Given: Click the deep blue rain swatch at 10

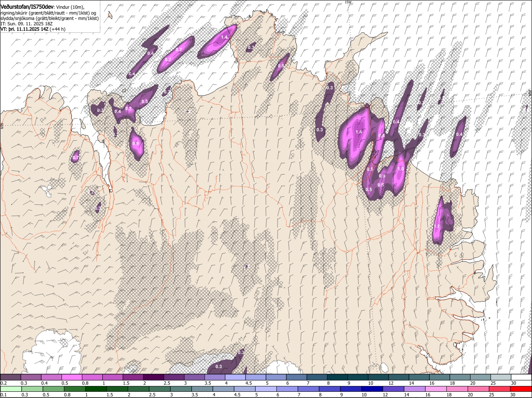Looking at the screenshot, I should click(x=372, y=389).
